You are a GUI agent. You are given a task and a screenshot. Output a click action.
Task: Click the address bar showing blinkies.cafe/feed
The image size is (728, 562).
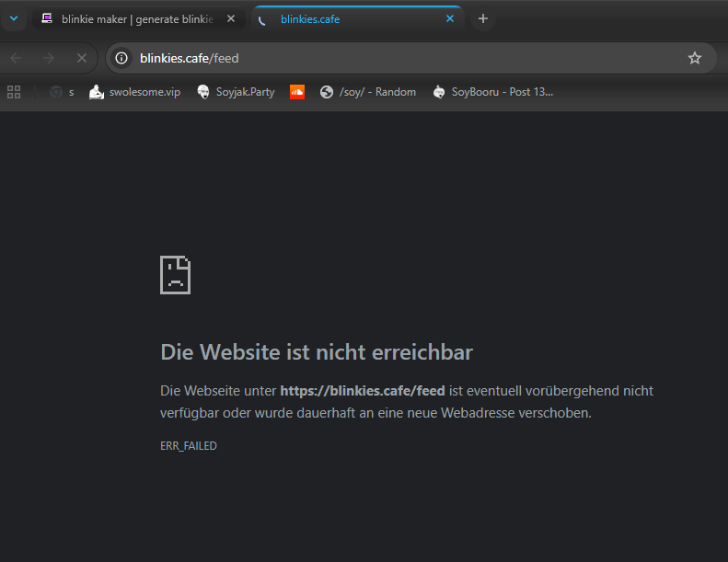coord(405,58)
